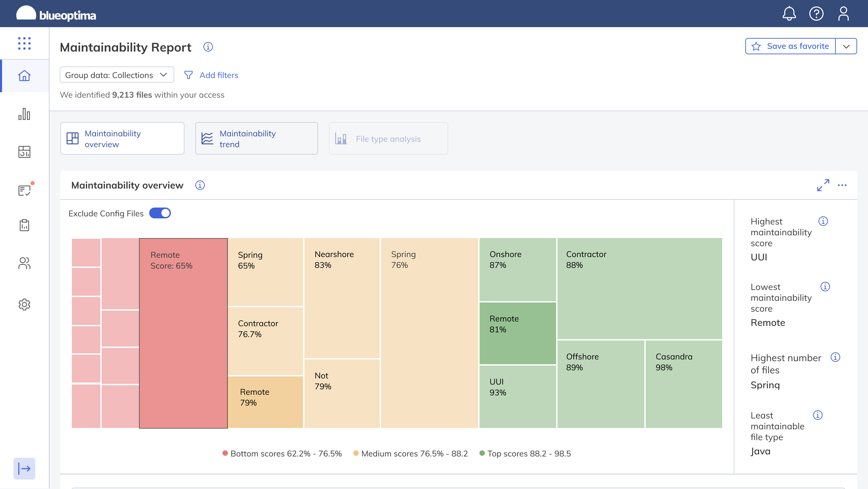868x489 pixels.
Task: Open the dashboard layout sidebar icon
Action: click(24, 152)
